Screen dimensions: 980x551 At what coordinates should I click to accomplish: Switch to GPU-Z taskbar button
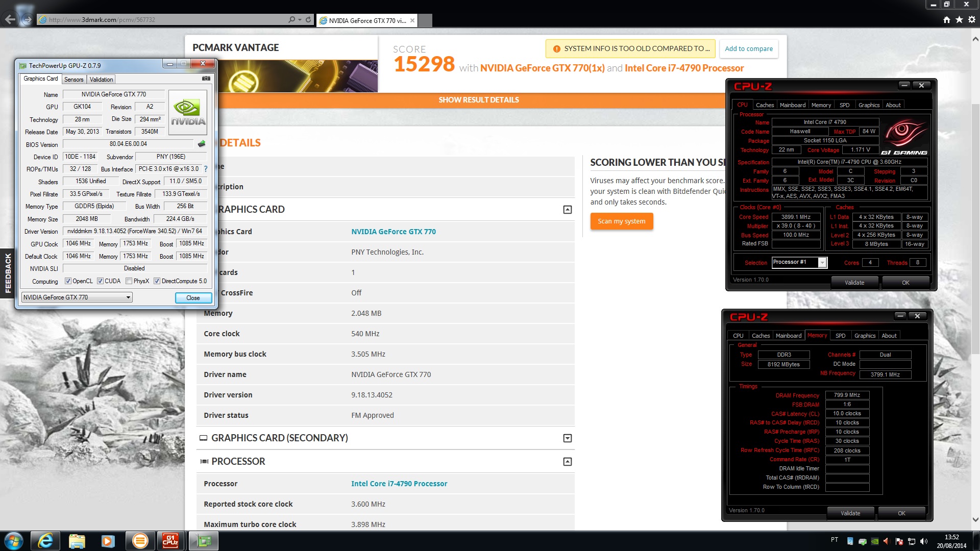click(x=203, y=541)
